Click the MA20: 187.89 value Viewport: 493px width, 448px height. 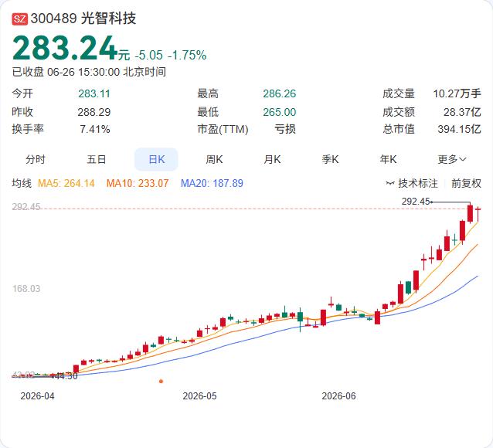coord(212,183)
